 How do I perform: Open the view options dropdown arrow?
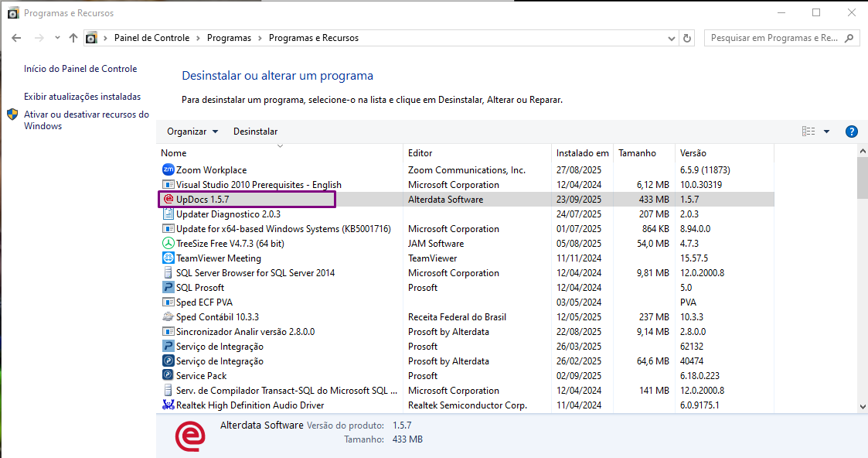(x=826, y=132)
